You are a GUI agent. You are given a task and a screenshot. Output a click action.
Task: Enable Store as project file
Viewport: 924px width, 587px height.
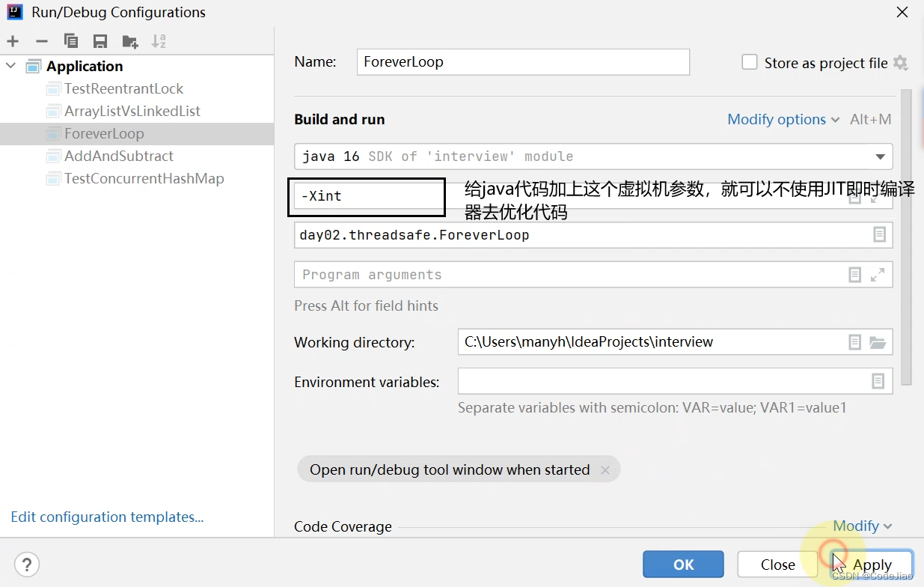coord(749,62)
